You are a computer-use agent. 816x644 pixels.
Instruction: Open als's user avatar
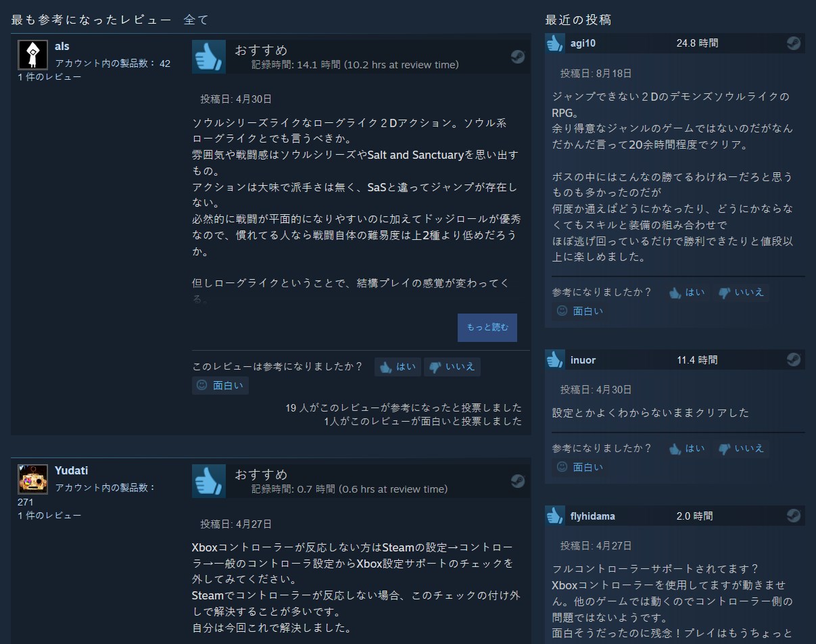32,55
